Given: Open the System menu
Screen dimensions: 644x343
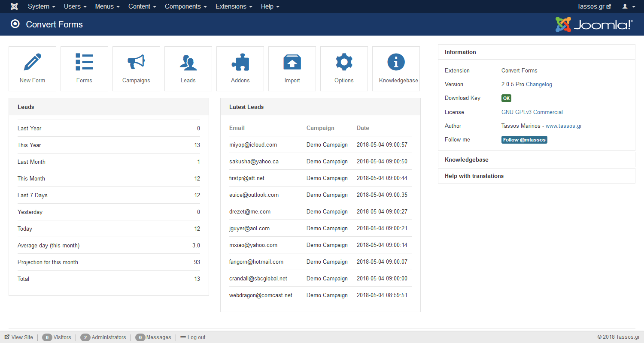Looking at the screenshot, I should click(x=42, y=6).
